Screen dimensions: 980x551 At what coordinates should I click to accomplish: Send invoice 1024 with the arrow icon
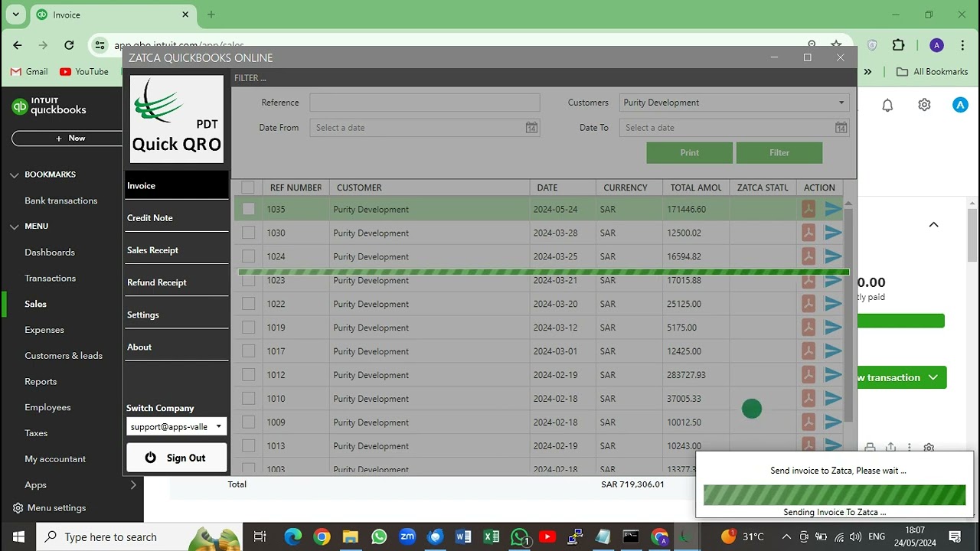tap(833, 256)
